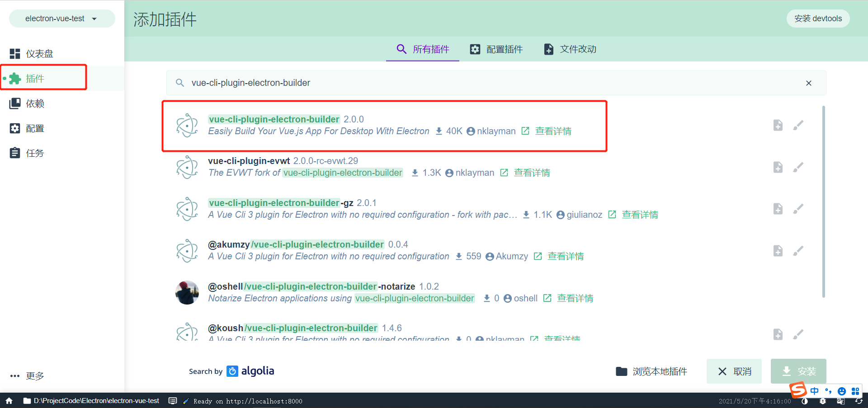Screen dimensions: 868x408
Task: Toggle Sogou 中 Chinese input mode
Action: [x=815, y=391]
